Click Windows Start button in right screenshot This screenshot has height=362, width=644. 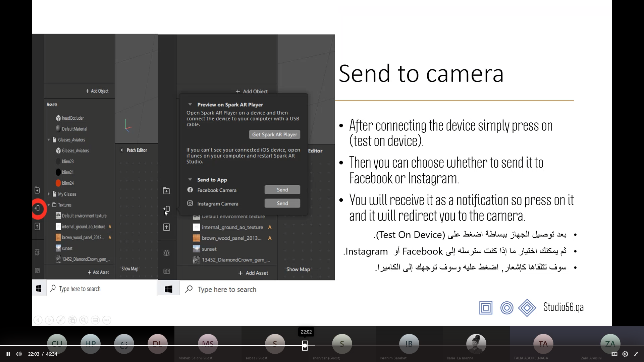168,289
